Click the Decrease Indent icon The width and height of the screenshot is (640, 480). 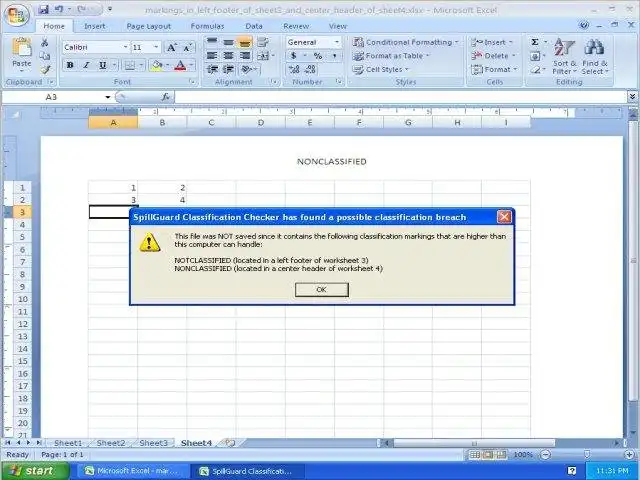tap(212, 69)
